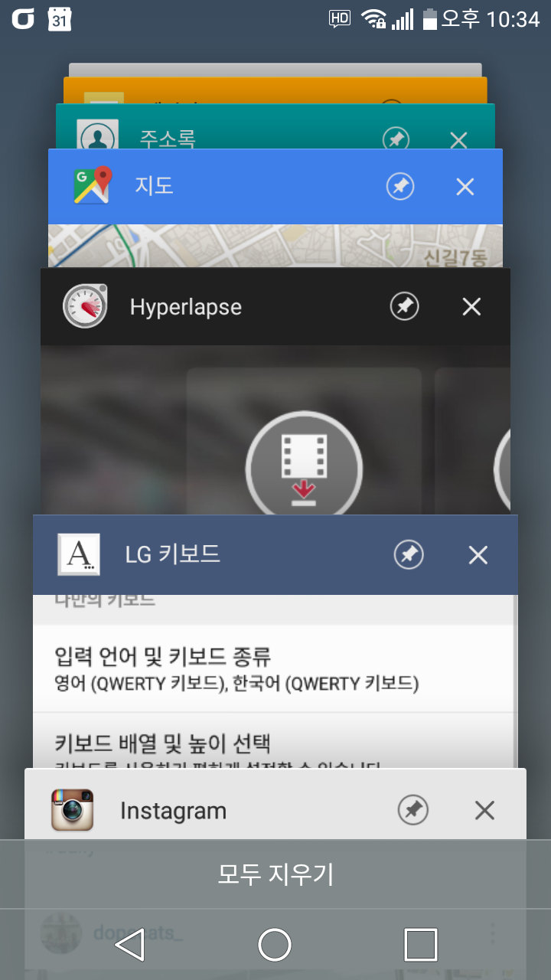
Task: Tap the Home navigation button
Action: (x=275, y=945)
